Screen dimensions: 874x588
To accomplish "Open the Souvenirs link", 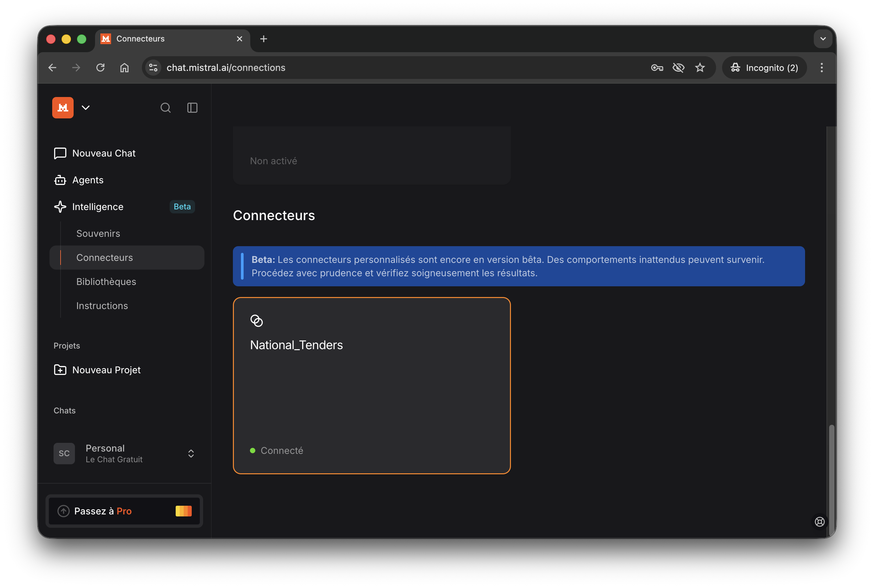I will (x=98, y=233).
